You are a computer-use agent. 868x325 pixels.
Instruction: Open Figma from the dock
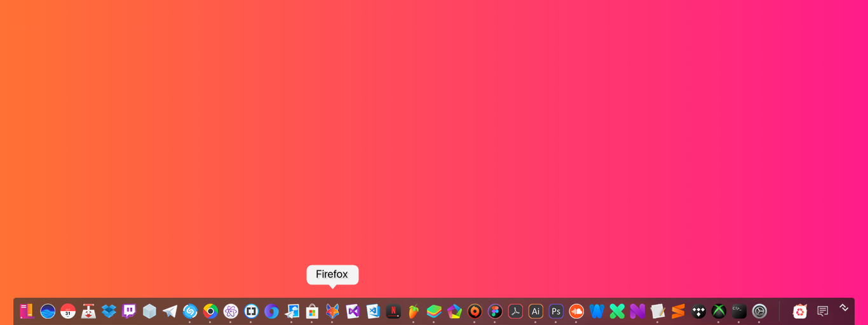click(x=495, y=311)
